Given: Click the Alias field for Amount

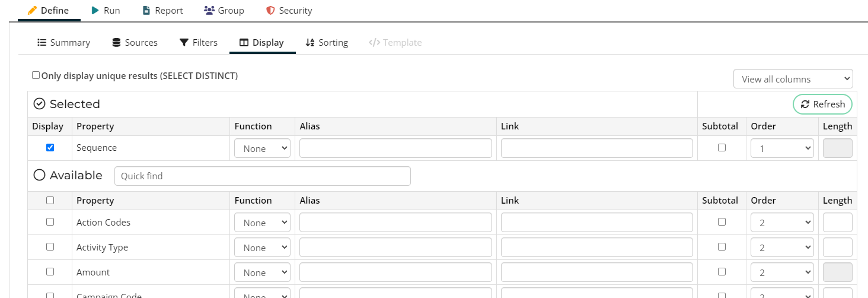Looking at the screenshot, I should [x=395, y=272].
